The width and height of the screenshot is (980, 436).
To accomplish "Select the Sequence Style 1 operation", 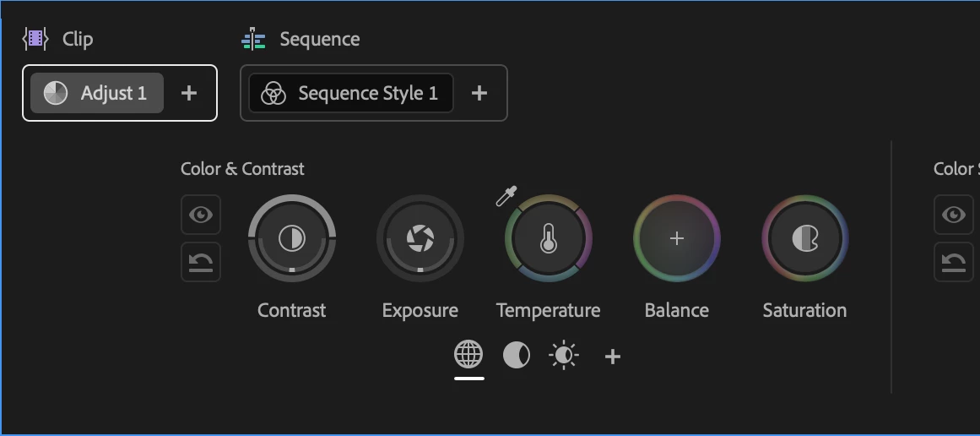I will (x=351, y=93).
